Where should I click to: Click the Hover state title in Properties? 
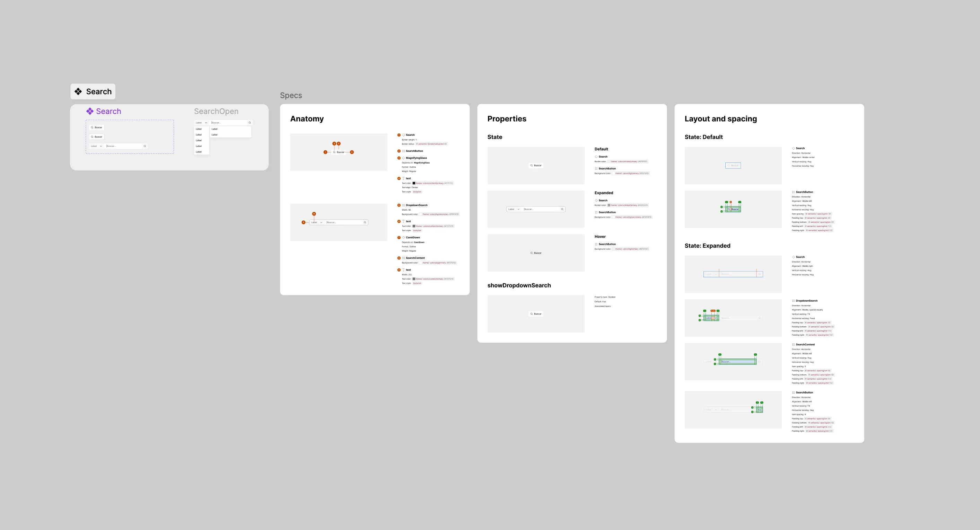click(x=600, y=237)
